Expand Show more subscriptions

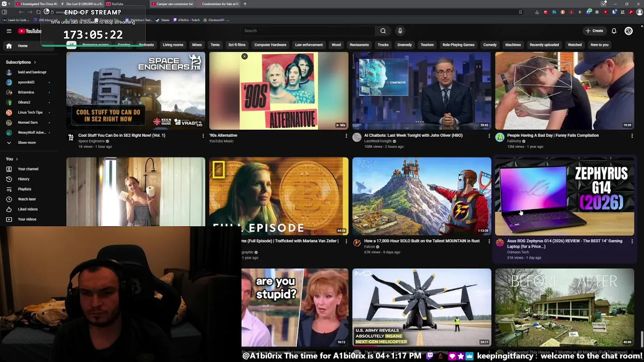point(27,143)
